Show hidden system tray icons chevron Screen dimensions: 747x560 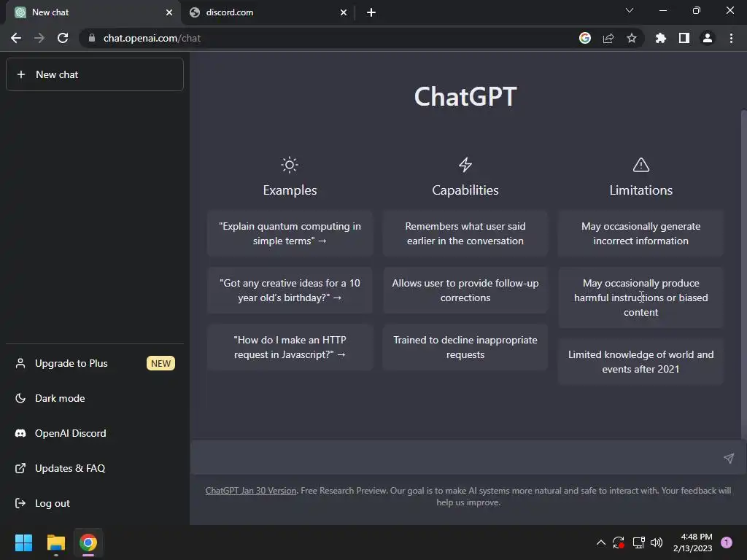click(x=601, y=542)
